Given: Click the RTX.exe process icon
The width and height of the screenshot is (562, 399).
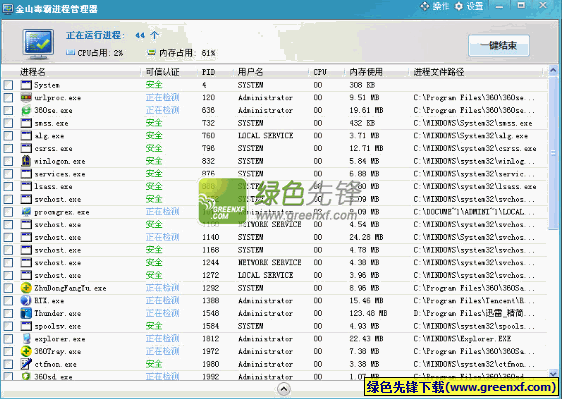Looking at the screenshot, I should click(x=26, y=300).
